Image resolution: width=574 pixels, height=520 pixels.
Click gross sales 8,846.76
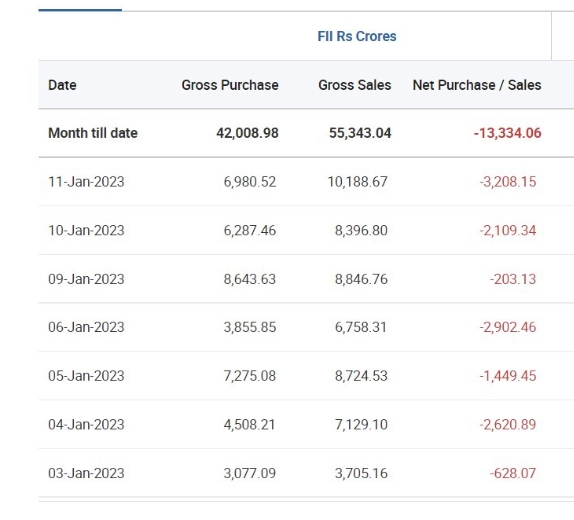(x=361, y=279)
